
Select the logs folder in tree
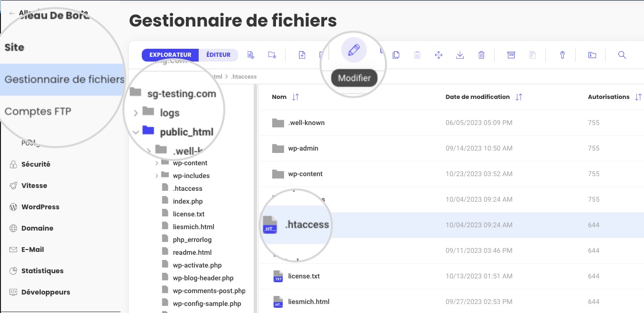click(x=170, y=113)
